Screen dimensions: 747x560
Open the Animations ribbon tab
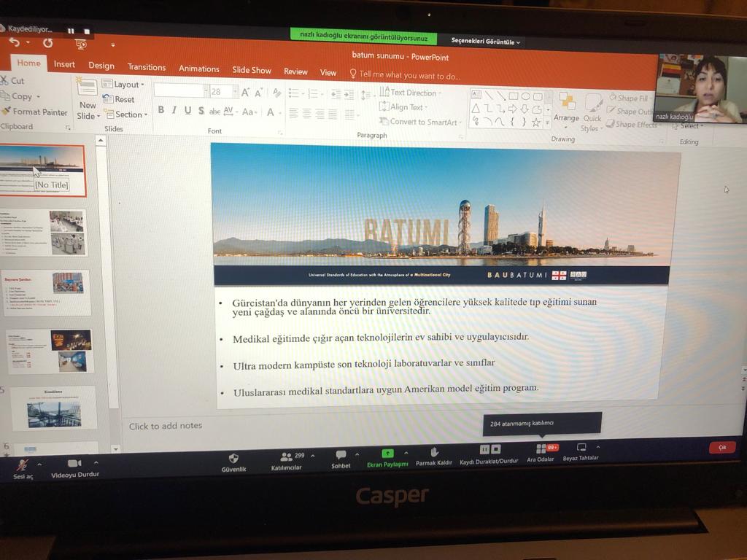(199, 69)
